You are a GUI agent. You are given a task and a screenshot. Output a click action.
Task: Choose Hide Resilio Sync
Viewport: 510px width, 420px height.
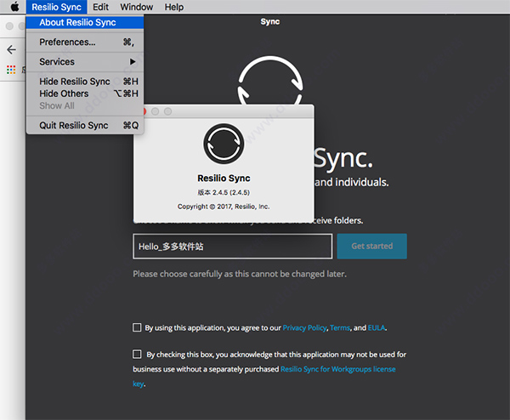85,82
